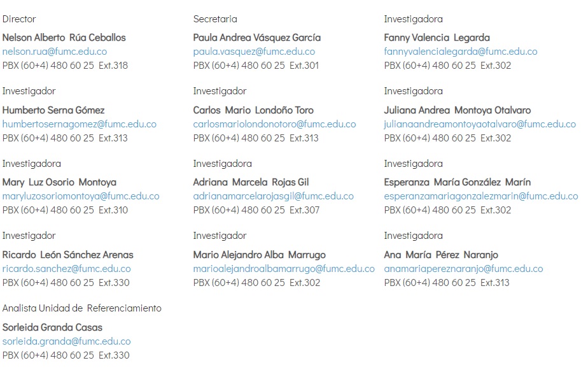588x372 pixels.
Task: Click anamariapereznaranjo@fumc.edu.co email link
Action: pos(463,269)
